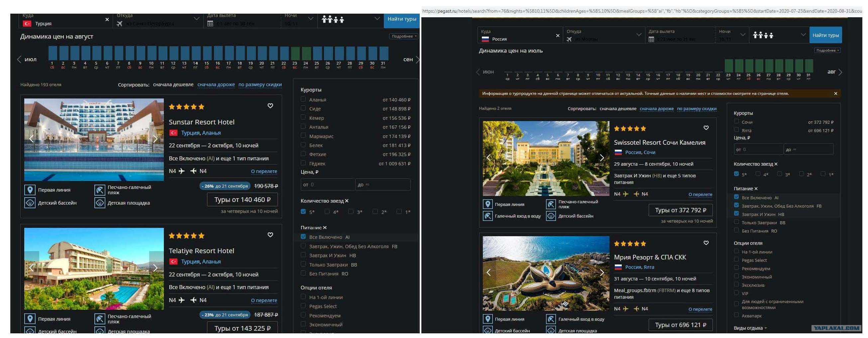Tick the Кемер resort checkbox
The height and width of the screenshot is (338, 868).
click(x=303, y=117)
